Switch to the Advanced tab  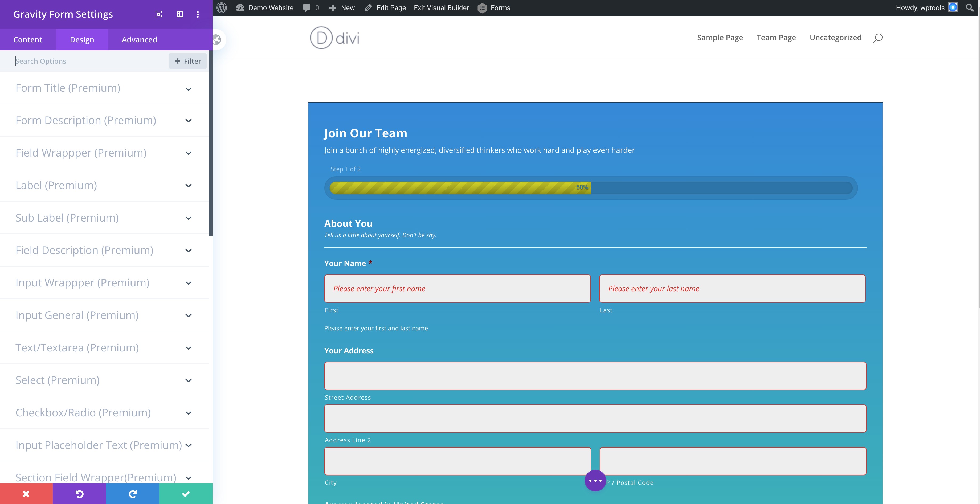tap(139, 40)
